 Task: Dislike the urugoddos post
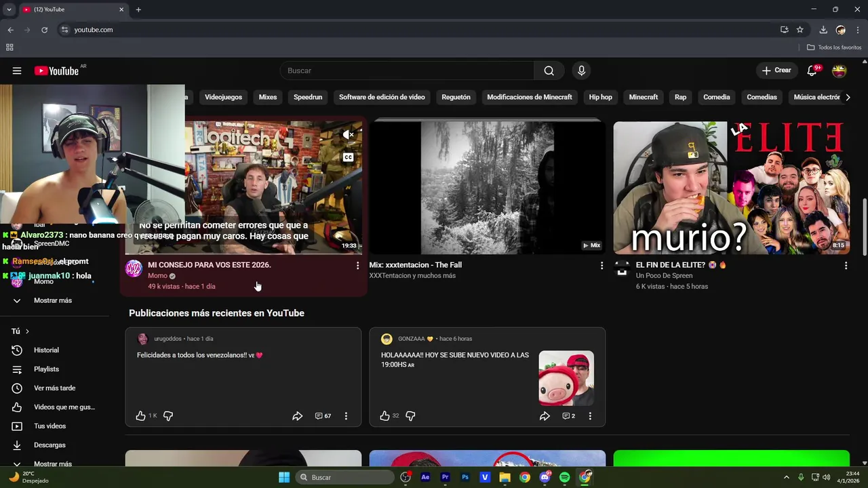pyautogui.click(x=168, y=415)
